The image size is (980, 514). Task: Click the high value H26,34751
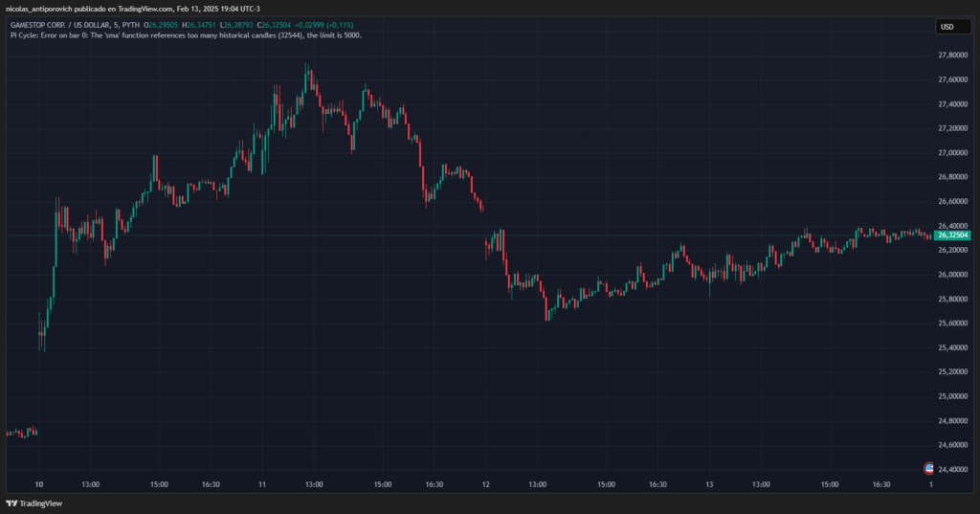[x=199, y=26]
